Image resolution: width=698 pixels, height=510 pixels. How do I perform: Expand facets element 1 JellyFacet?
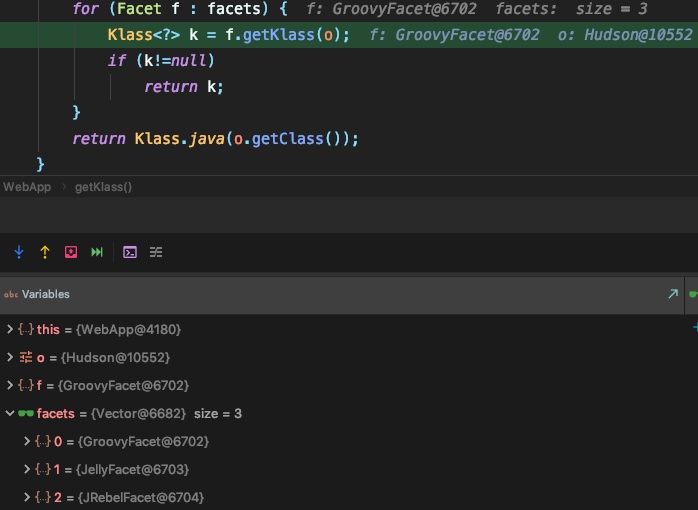[x=27, y=469]
